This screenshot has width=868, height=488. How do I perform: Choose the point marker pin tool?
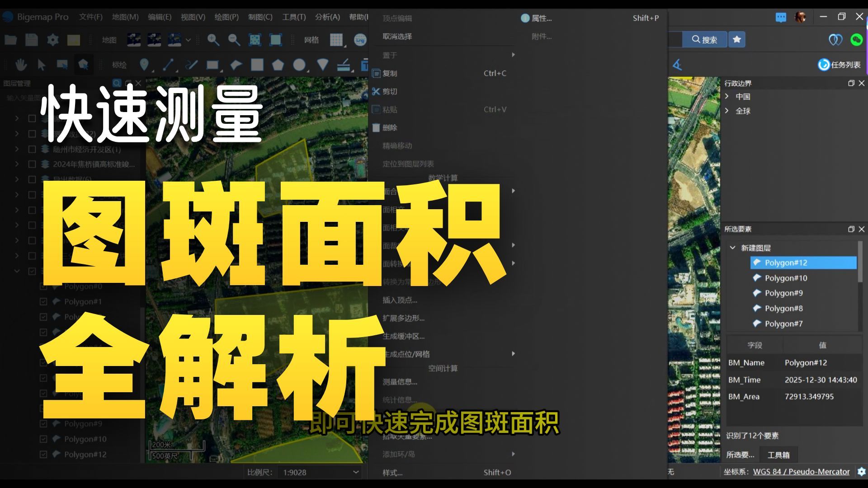144,65
